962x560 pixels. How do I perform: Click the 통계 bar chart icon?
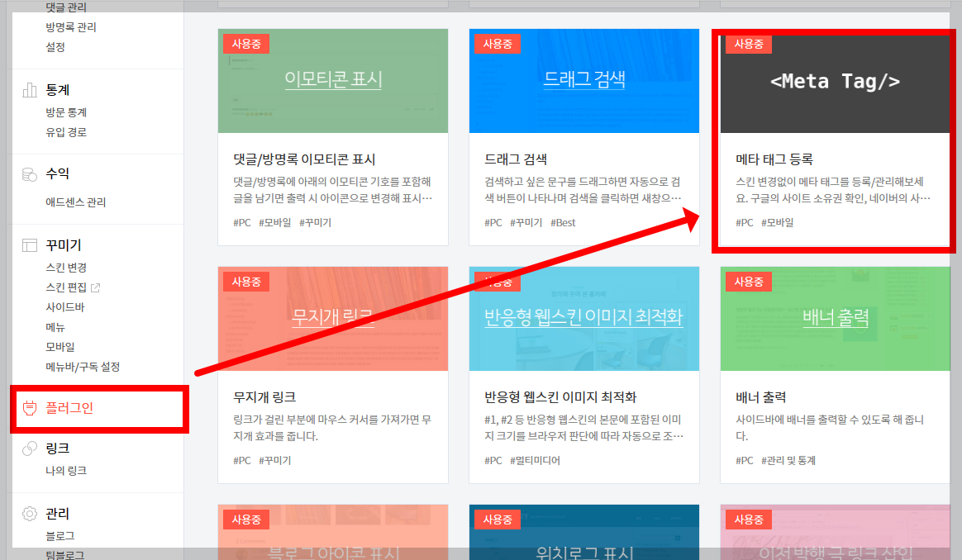click(31, 90)
